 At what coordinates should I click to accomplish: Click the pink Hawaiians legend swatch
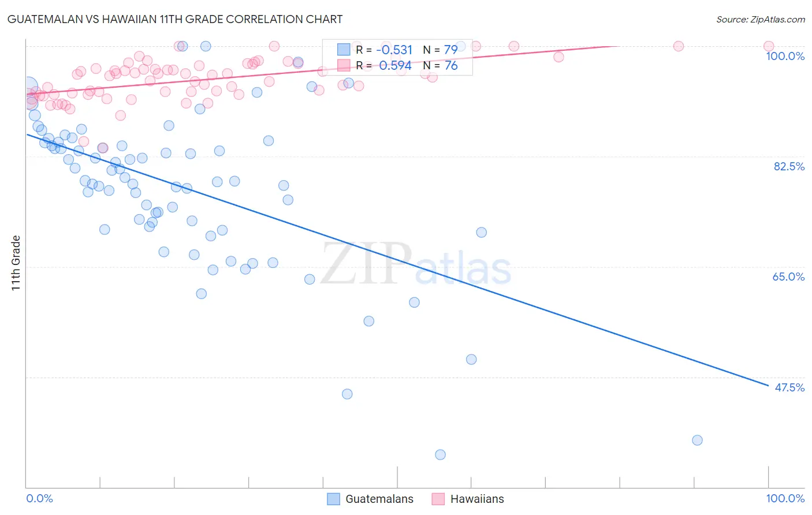(438, 499)
